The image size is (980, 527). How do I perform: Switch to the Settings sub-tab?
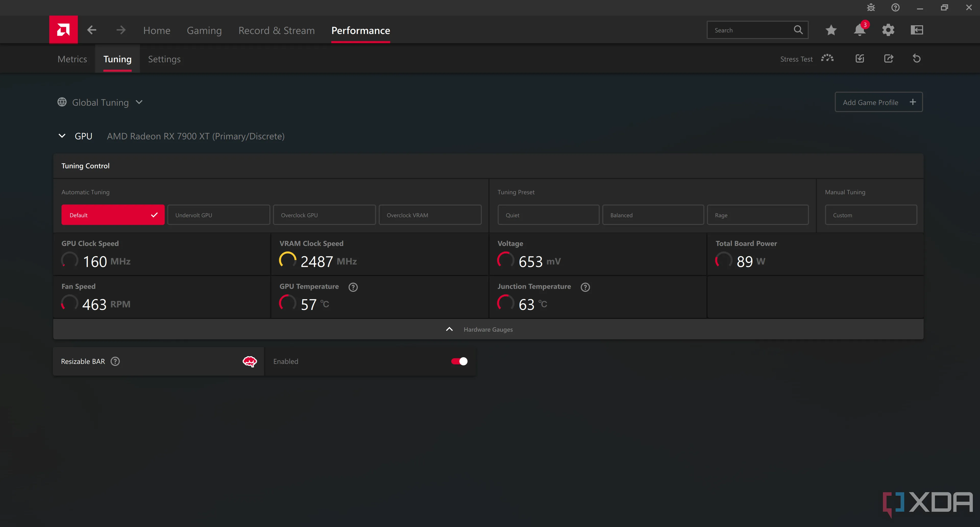click(164, 59)
